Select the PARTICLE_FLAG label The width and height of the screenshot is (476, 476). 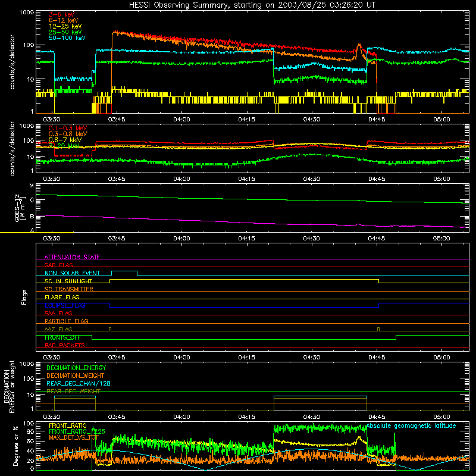67,321
